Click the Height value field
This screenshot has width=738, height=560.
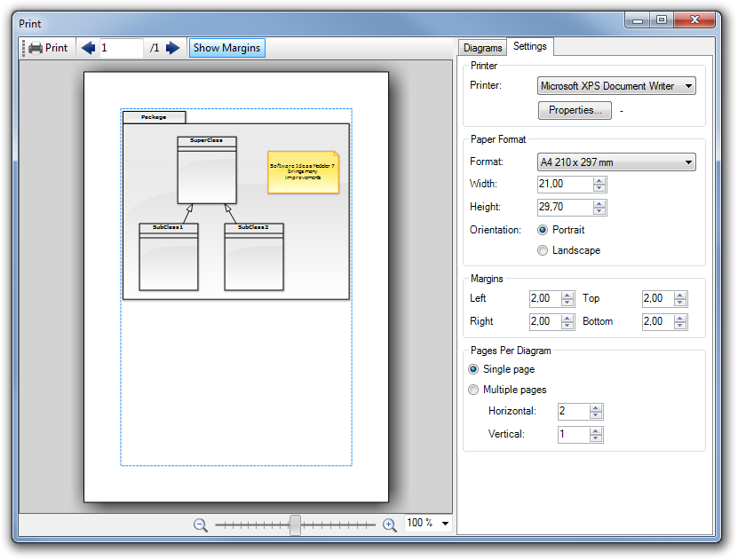click(565, 207)
